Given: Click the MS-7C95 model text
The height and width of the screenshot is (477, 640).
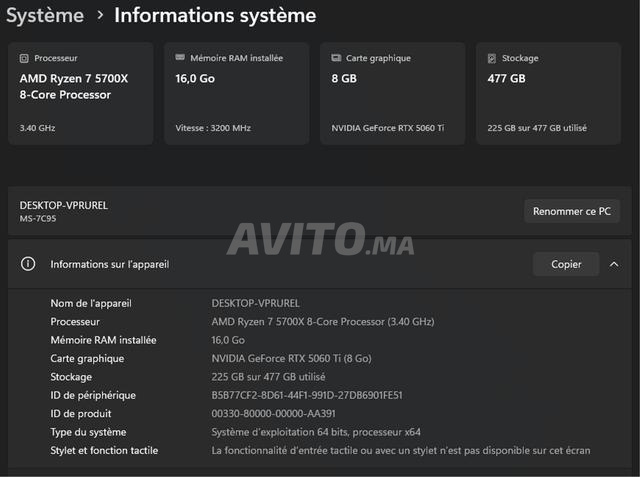Looking at the screenshot, I should [38, 218].
